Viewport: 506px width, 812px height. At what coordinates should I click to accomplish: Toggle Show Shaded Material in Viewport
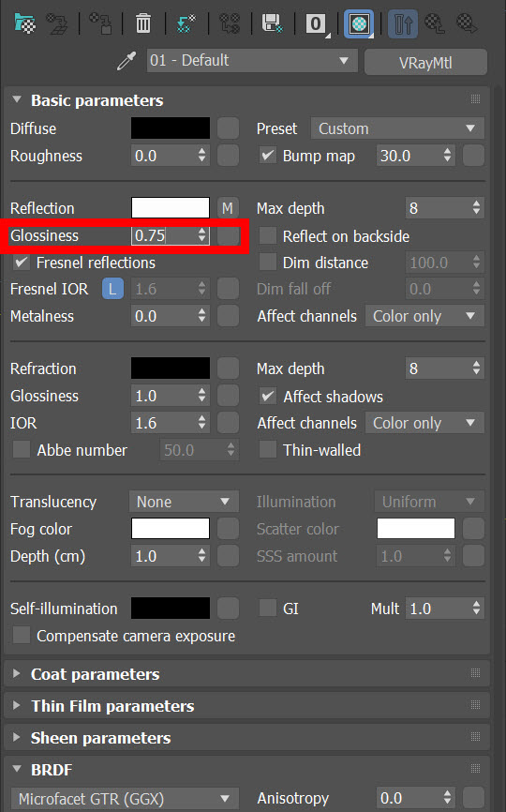359,23
